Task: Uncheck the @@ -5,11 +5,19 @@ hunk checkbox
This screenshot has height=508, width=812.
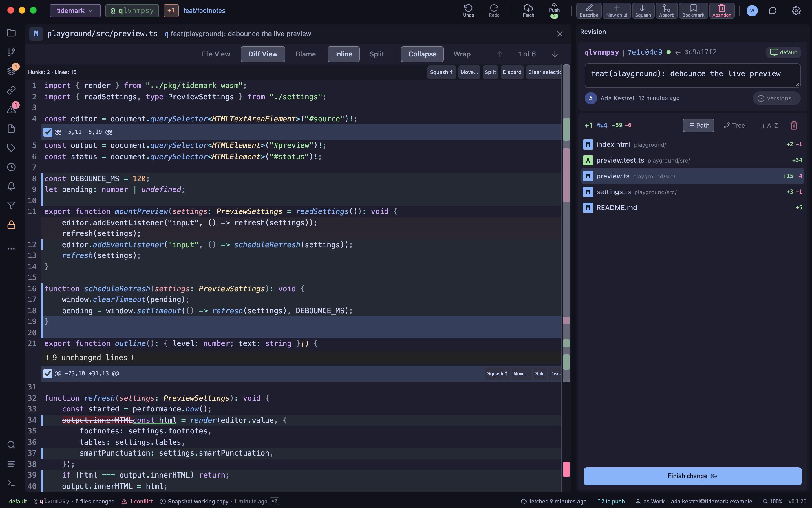Action: pyautogui.click(x=48, y=132)
